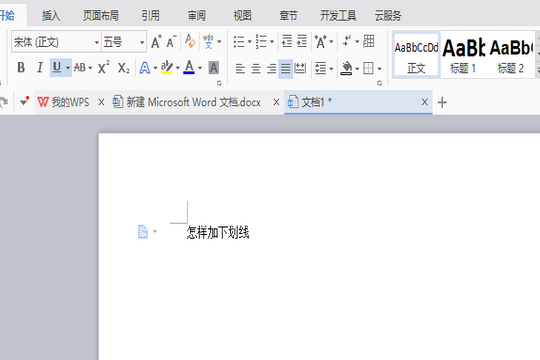Apply blue font color

coord(189,68)
